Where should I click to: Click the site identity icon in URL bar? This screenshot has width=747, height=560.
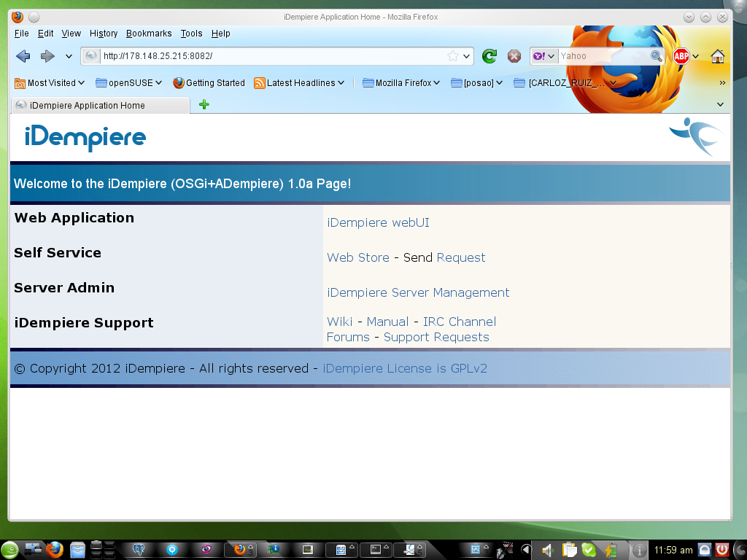tap(91, 56)
